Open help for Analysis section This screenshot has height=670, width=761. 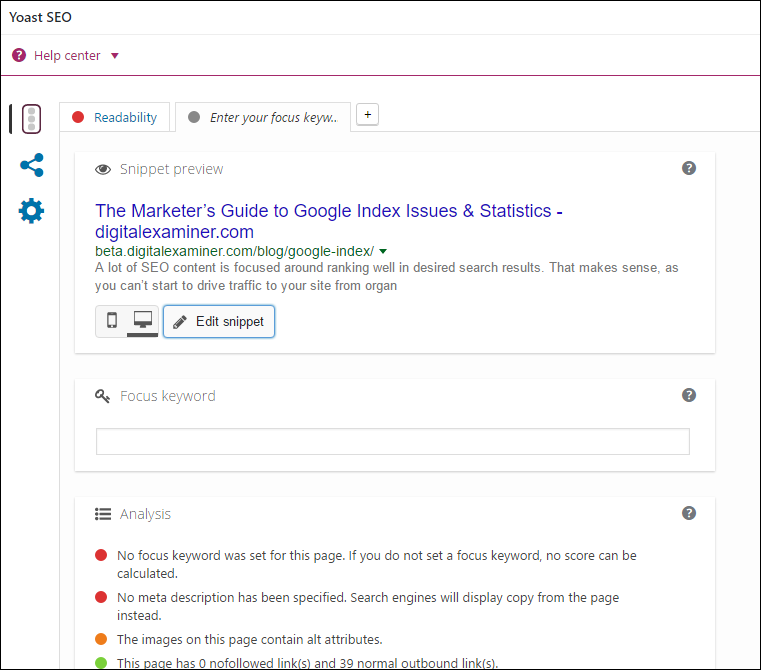click(x=689, y=513)
